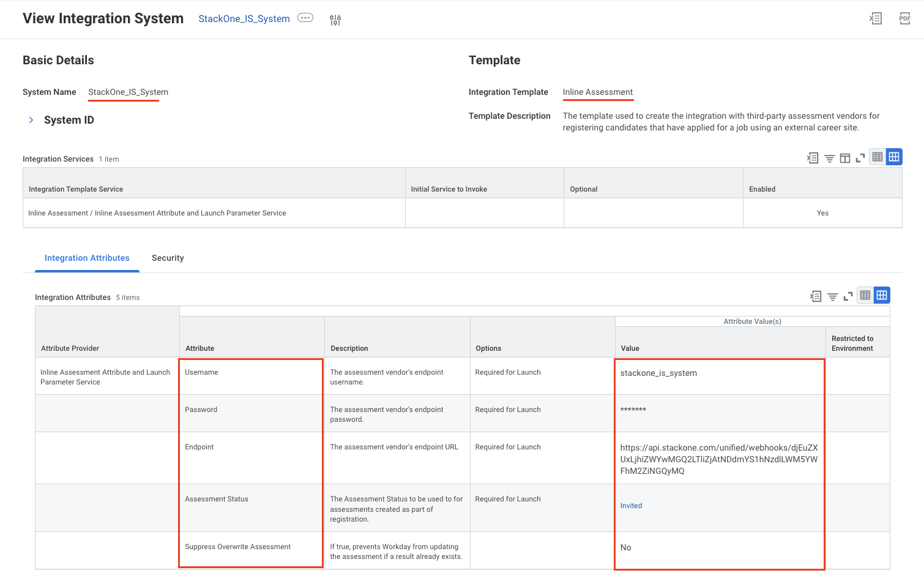Click the Endpoint attribute cell
Viewport: 924px width, 581px height.
(251, 458)
